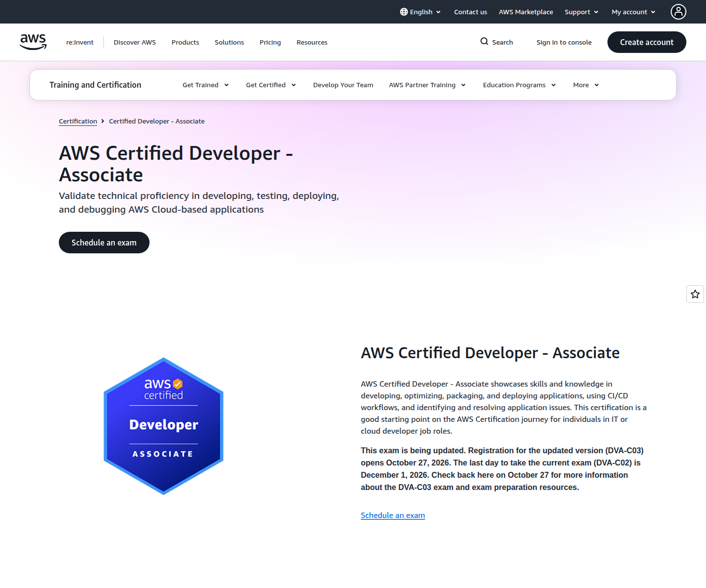Click the AWS Certified Developer badge image

pyautogui.click(x=164, y=426)
